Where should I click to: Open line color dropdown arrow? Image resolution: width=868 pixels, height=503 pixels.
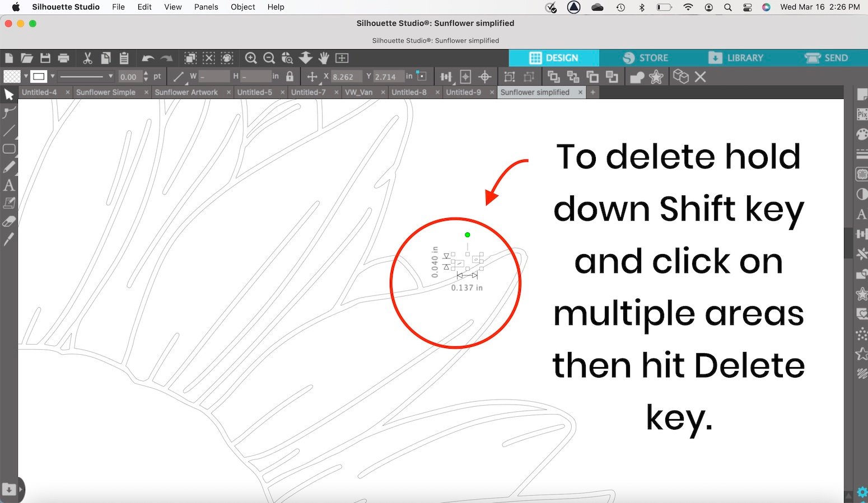coord(53,76)
